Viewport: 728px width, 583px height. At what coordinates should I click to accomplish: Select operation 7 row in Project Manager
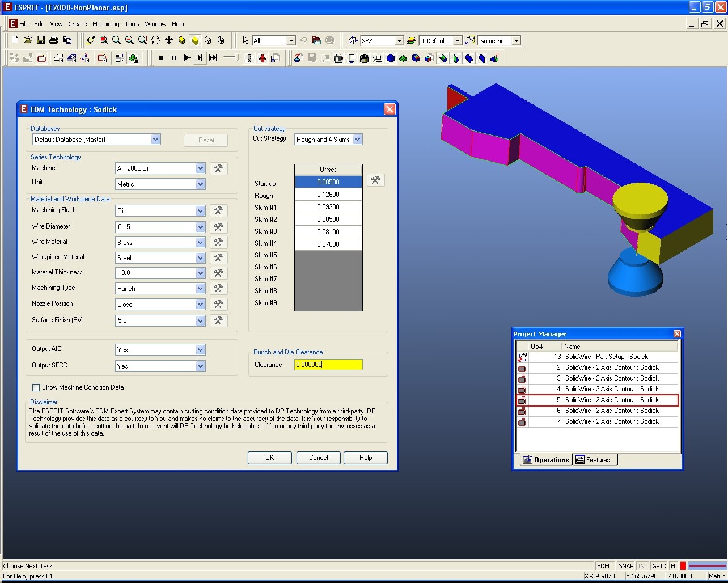click(x=597, y=421)
